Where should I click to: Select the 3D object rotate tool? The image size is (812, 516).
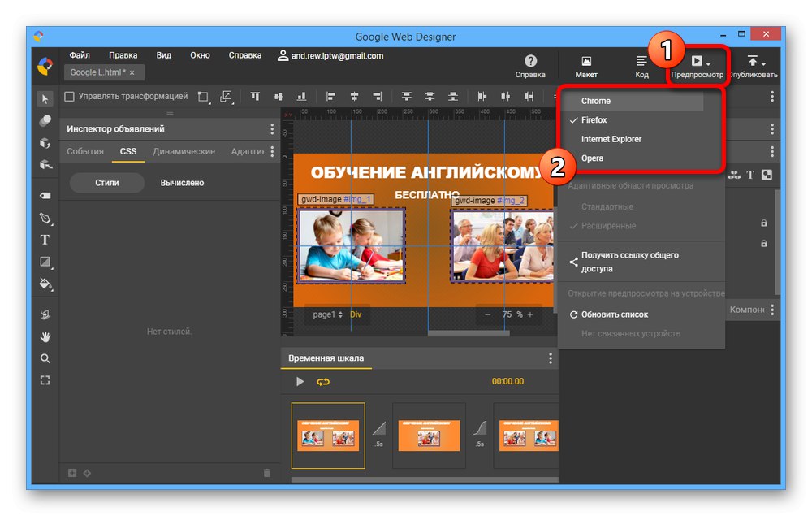tap(45, 142)
